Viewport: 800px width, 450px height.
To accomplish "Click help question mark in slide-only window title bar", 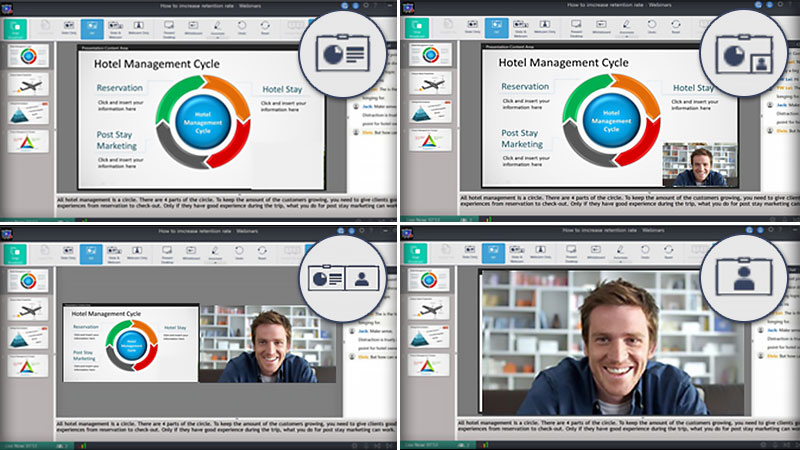I will (x=375, y=6).
